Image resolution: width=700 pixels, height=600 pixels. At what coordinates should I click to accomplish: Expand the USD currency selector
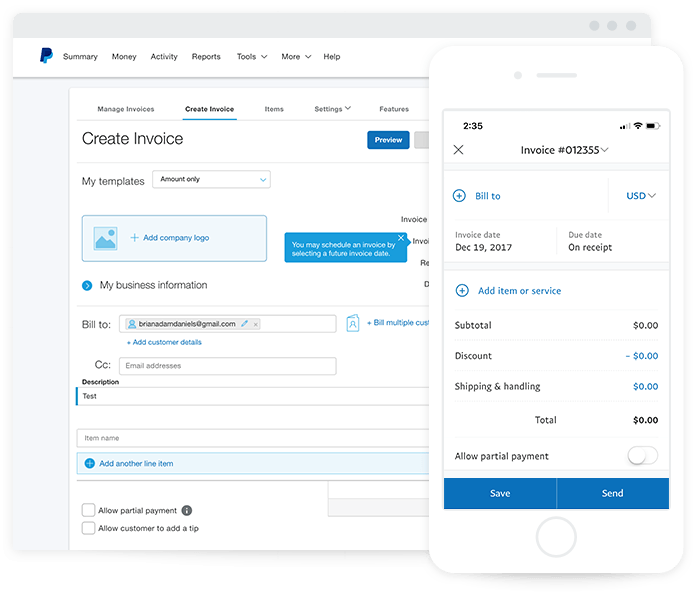point(641,196)
